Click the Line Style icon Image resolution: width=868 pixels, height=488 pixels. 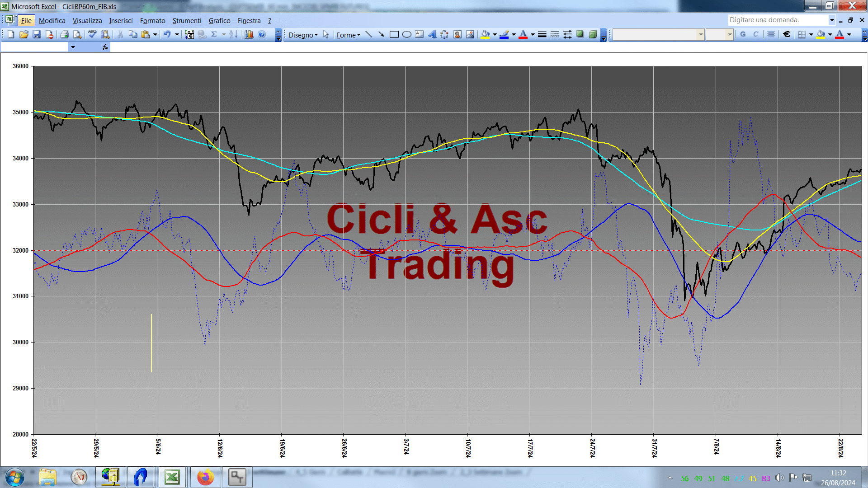(x=542, y=34)
